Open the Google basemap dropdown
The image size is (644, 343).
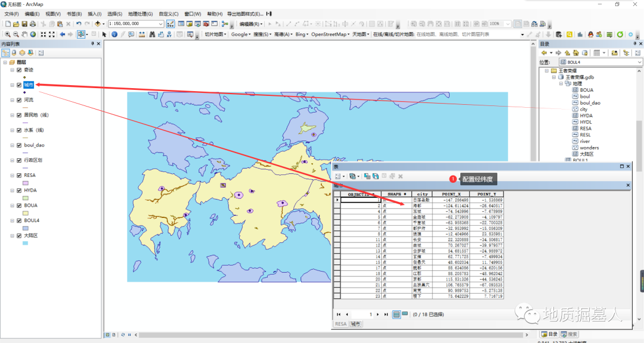(x=241, y=35)
